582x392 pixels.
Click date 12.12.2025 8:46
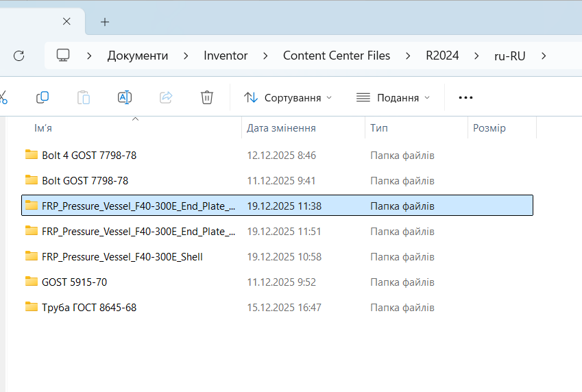click(282, 155)
